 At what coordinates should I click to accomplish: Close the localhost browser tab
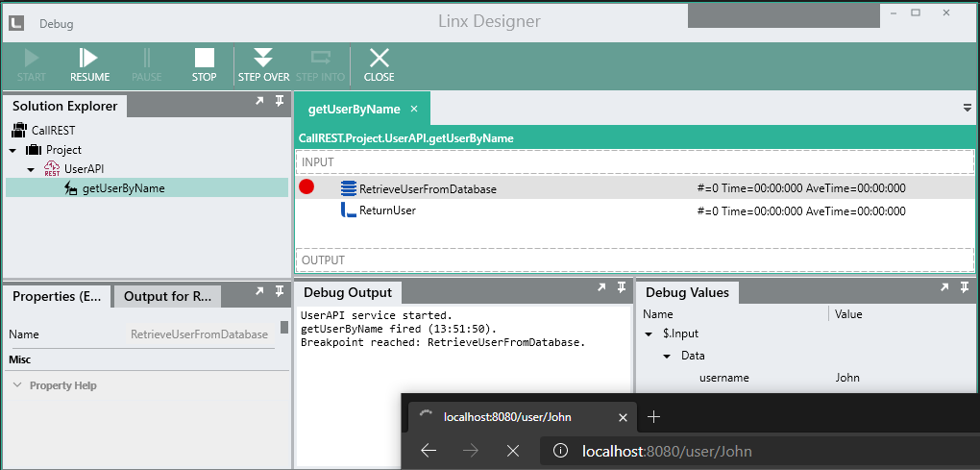click(x=622, y=417)
